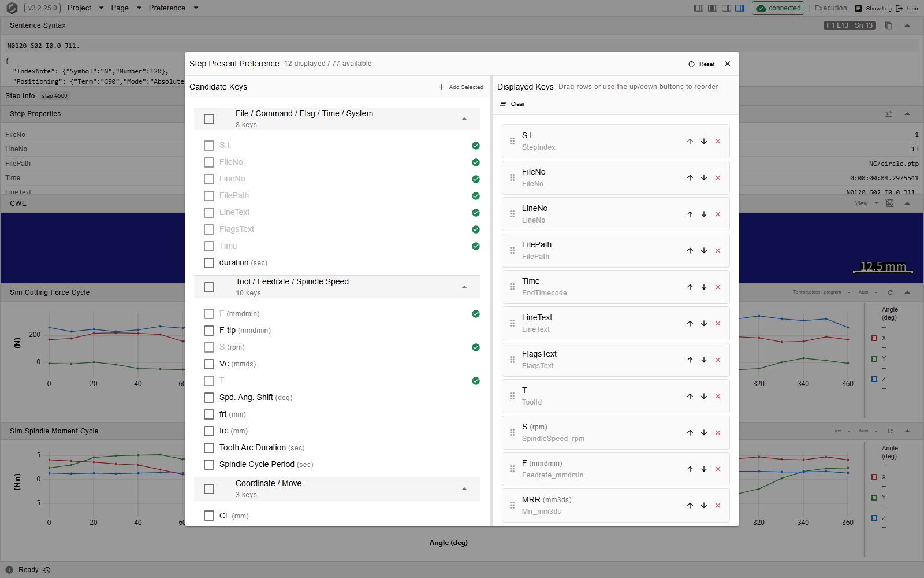Open the history icon in the status bar
The image size is (924, 578).
[x=47, y=570]
